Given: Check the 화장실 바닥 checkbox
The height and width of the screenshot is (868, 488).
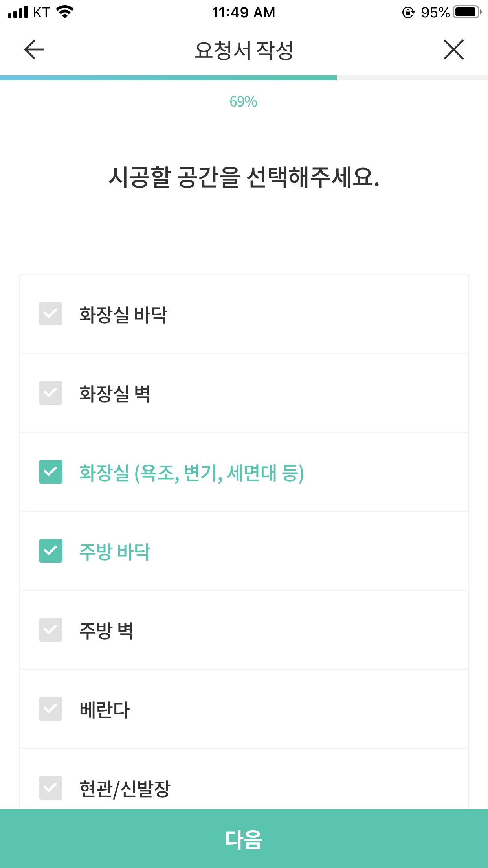Looking at the screenshot, I should pos(51,314).
